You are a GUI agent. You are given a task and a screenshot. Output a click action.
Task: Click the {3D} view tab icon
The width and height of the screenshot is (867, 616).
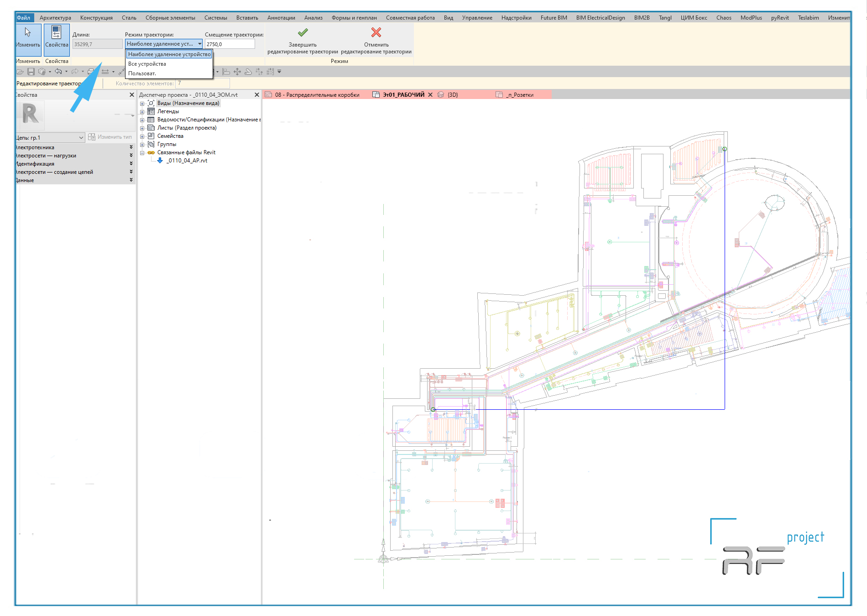441,95
